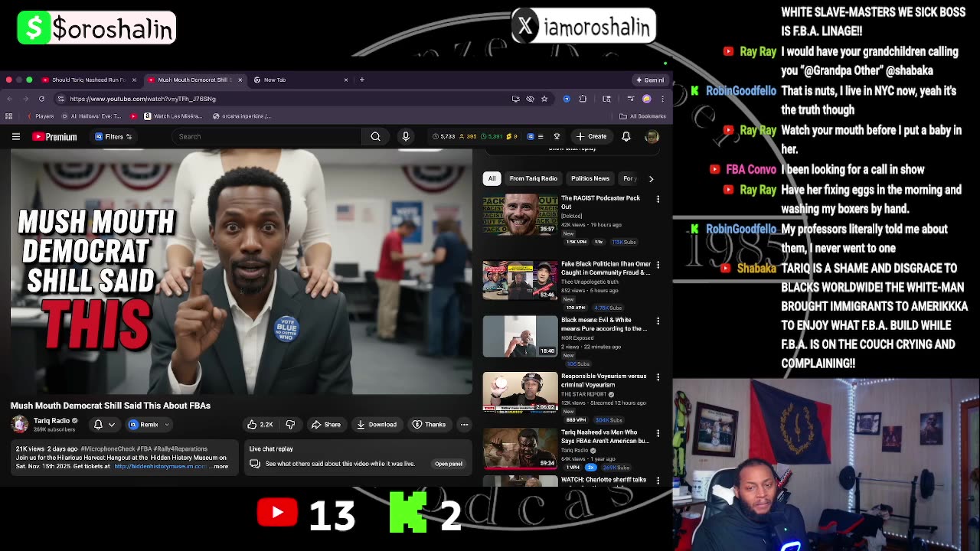The image size is (980, 551).
Task: Open the live chat replay panel
Action: [448, 464]
